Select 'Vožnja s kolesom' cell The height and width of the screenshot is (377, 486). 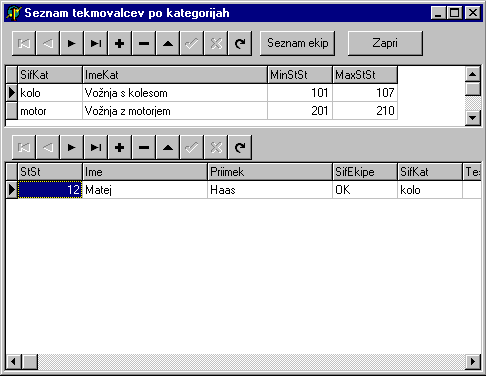coord(175,93)
